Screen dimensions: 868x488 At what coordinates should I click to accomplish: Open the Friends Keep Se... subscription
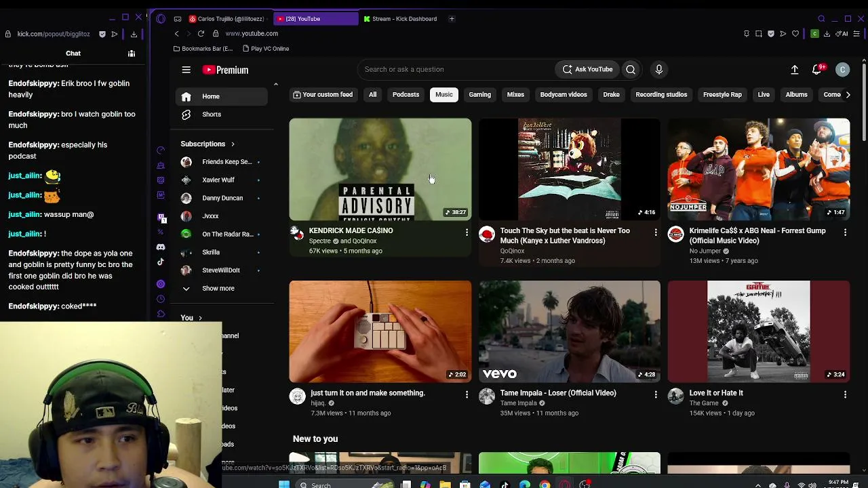pyautogui.click(x=222, y=162)
